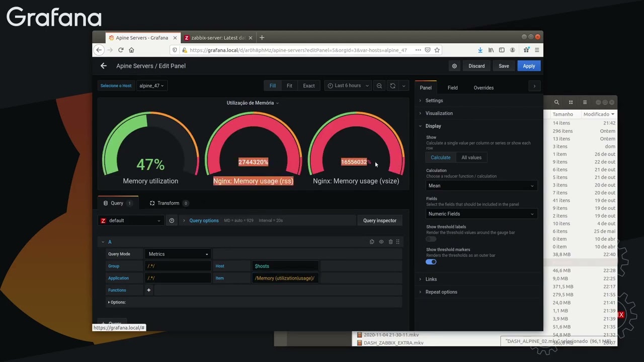Select Calculate show mode
This screenshot has width=644, height=362.
pyautogui.click(x=440, y=157)
